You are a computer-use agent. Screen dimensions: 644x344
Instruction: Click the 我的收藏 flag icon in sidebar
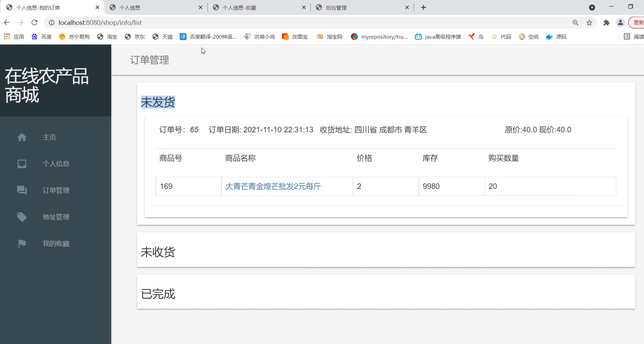[22, 243]
